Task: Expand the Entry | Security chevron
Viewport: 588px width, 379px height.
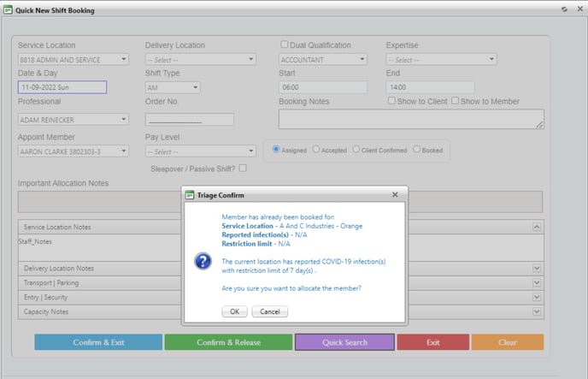Action: tap(537, 298)
